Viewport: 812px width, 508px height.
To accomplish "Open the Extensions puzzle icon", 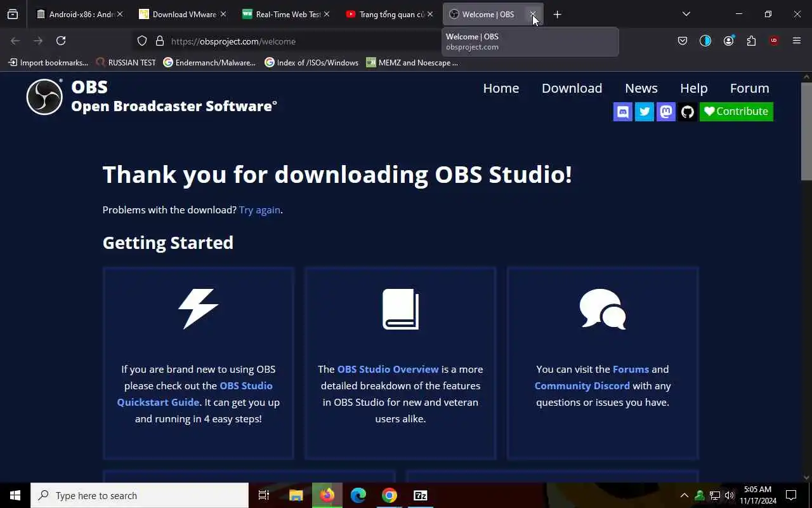I will [x=751, y=41].
